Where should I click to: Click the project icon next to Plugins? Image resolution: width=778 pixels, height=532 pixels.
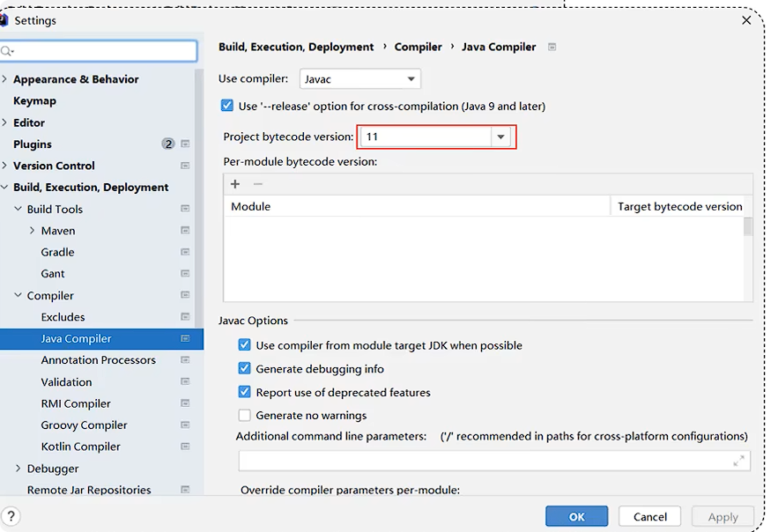[x=185, y=144]
